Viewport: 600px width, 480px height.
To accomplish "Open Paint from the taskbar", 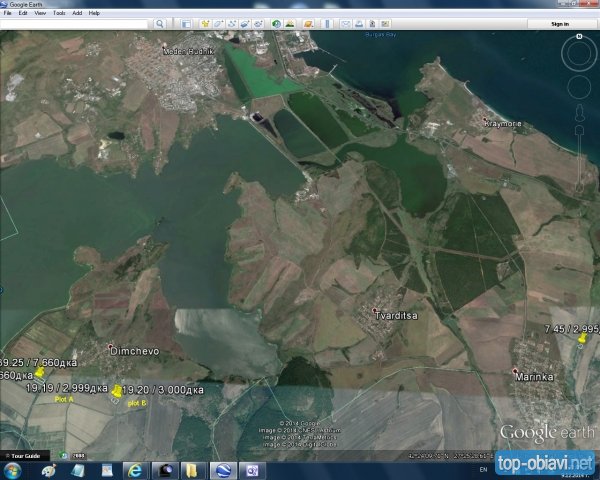I will [49, 470].
